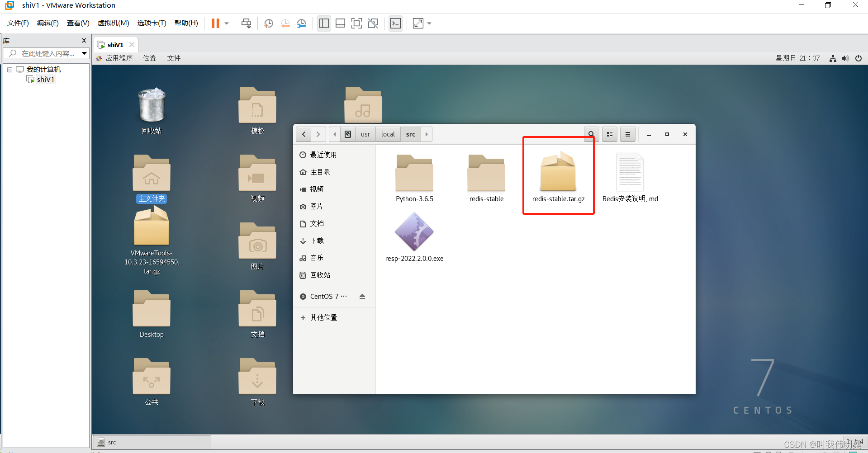This screenshot has height=453, width=868.
Task: Select the 图片 desktop folder
Action: (257, 246)
